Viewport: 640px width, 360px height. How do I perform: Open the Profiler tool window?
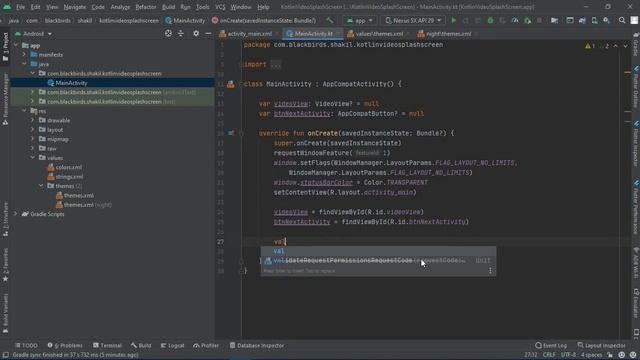206,345
